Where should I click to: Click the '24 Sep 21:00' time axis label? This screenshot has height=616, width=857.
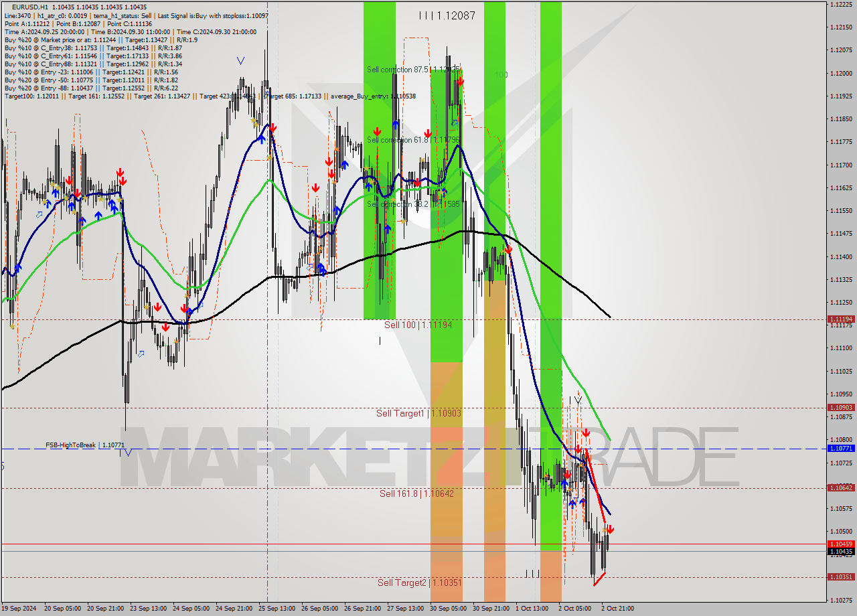pyautogui.click(x=234, y=609)
